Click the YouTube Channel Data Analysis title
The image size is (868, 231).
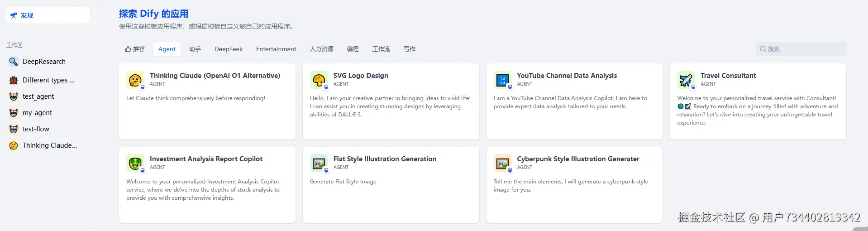point(567,76)
